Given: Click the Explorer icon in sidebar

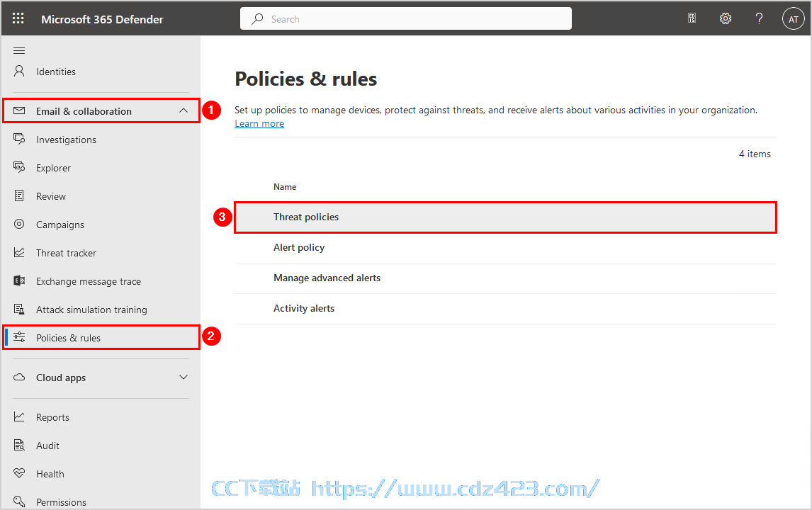Looking at the screenshot, I should pos(19,167).
